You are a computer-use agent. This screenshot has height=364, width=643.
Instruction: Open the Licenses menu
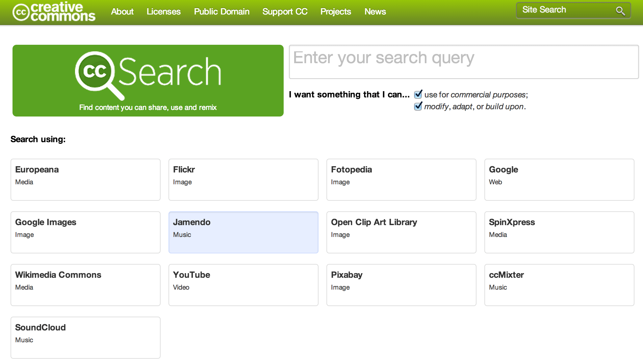tap(164, 12)
